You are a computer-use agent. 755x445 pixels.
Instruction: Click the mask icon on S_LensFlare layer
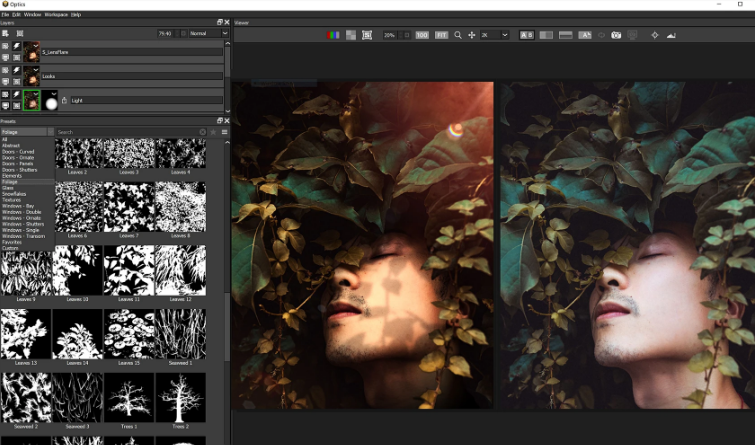coord(16,57)
